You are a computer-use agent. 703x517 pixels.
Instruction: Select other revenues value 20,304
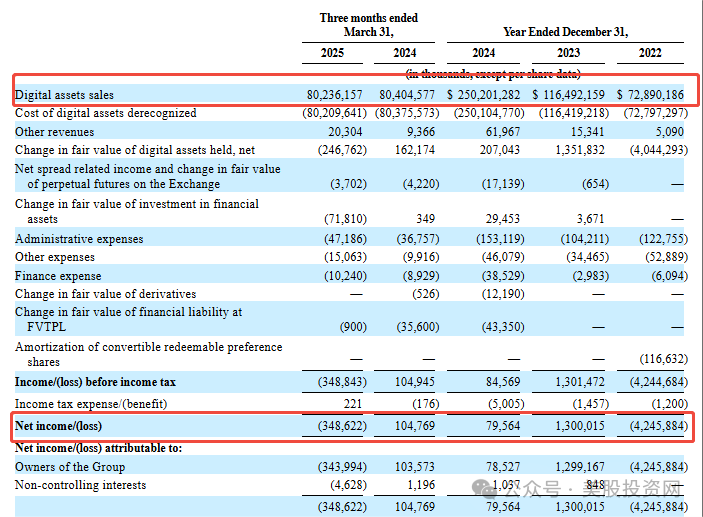[x=345, y=132]
